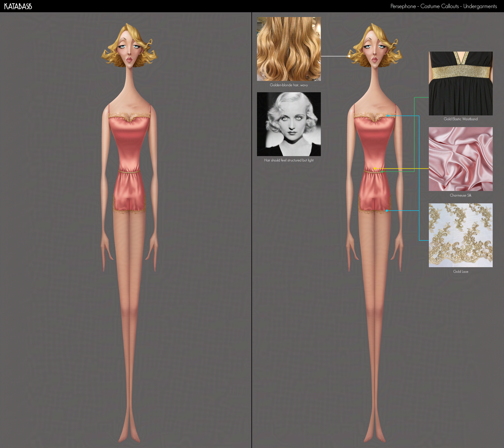Click the 'Gold Elastic Waistband' caption

coord(461,119)
